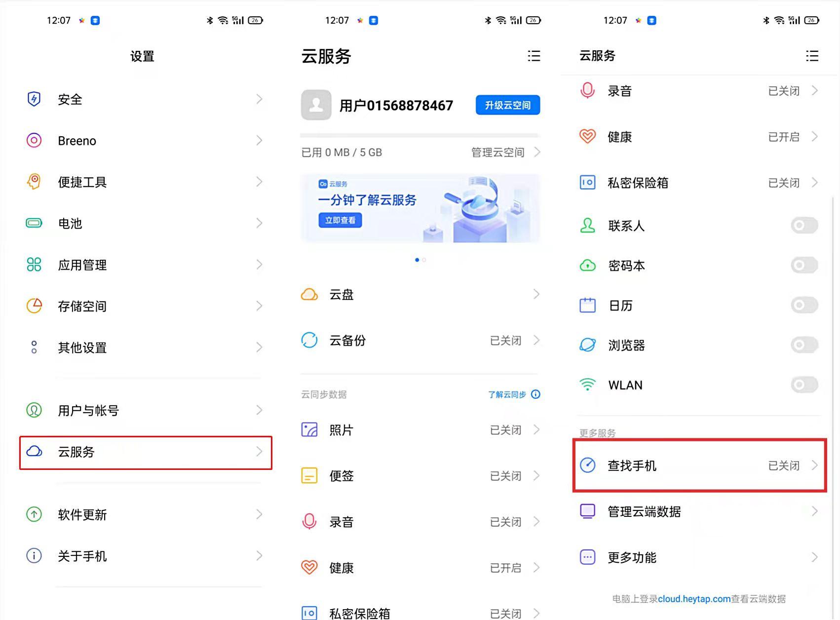Tap the 用户01568878467 profile avatar

(x=316, y=105)
